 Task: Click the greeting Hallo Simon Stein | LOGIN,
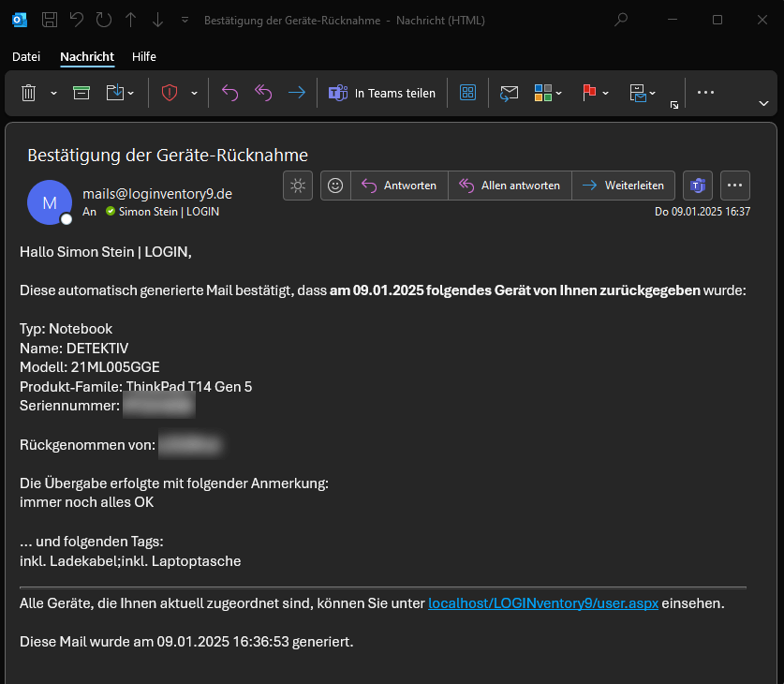pos(106,252)
